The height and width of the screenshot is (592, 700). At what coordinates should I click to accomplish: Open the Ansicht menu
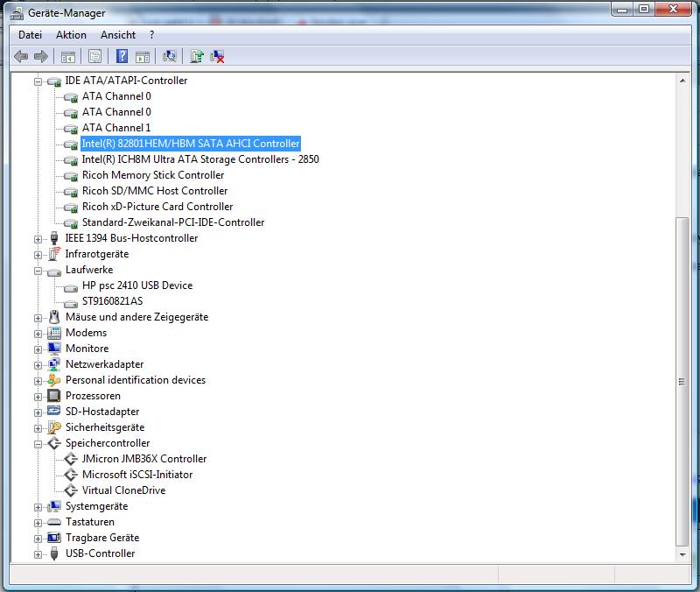pos(118,35)
